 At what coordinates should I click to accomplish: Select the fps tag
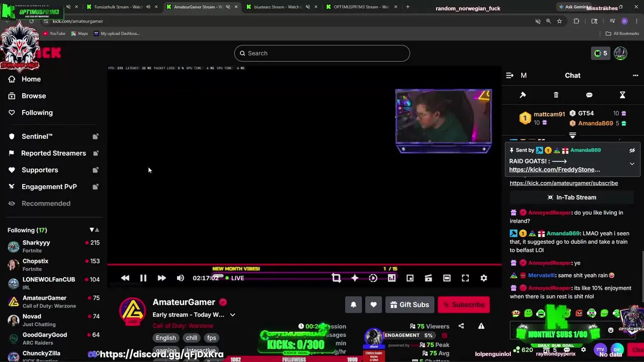click(x=211, y=338)
